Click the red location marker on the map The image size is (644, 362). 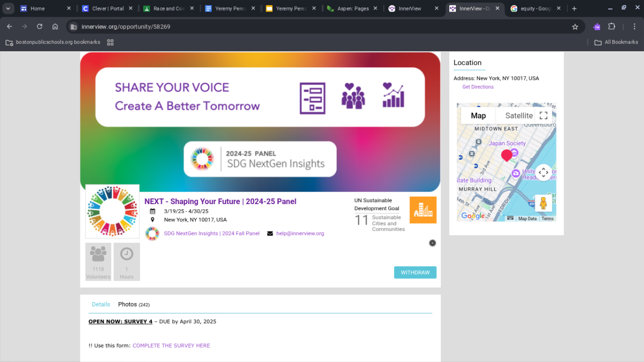507,155
